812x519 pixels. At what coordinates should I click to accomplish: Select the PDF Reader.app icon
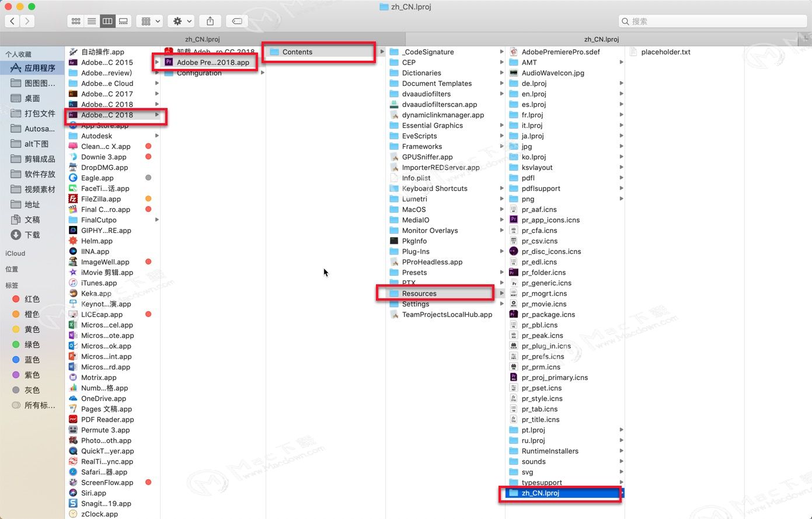pyautogui.click(x=73, y=420)
